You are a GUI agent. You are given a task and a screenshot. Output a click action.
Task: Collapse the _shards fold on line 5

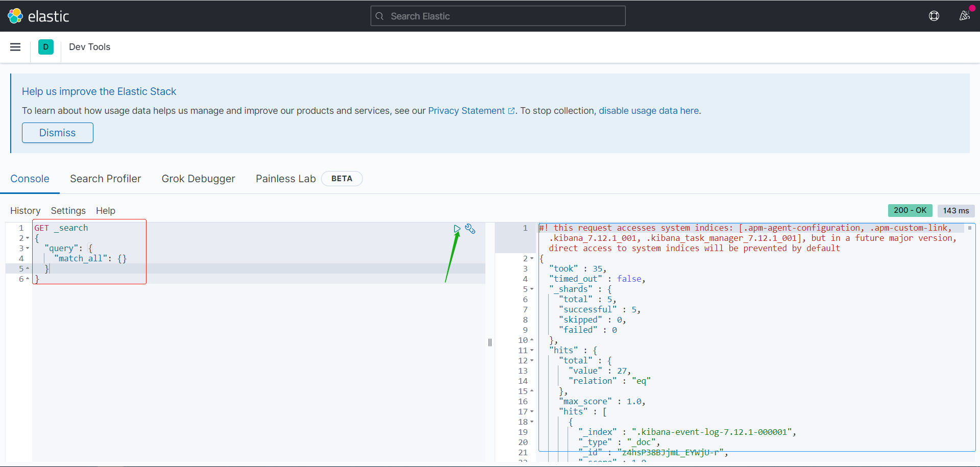(532, 289)
